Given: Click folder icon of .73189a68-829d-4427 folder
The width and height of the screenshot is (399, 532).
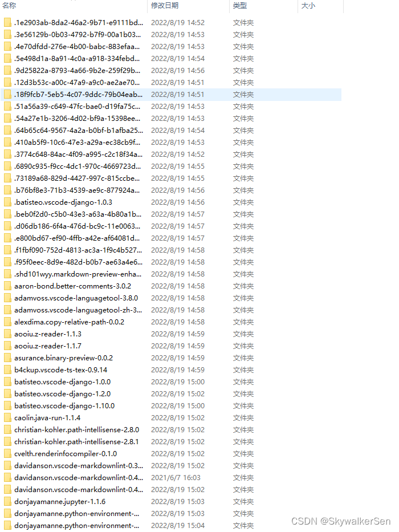Looking at the screenshot, I should pyautogui.click(x=7, y=178).
